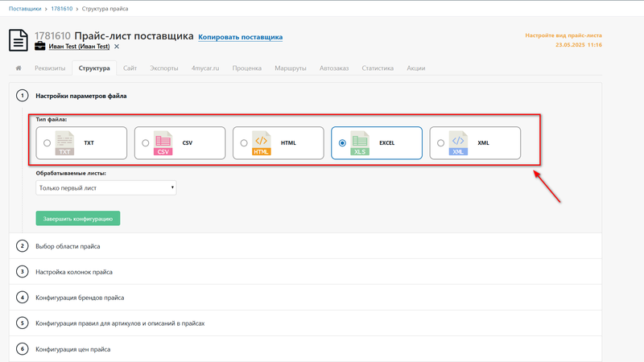This screenshot has width=644, height=362.
Task: Open the home icon tab
Action: point(19,68)
